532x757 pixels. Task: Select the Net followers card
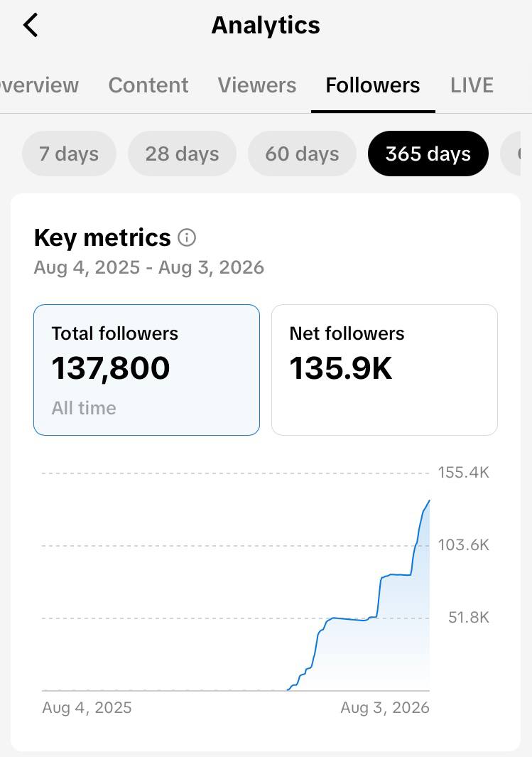click(x=384, y=370)
